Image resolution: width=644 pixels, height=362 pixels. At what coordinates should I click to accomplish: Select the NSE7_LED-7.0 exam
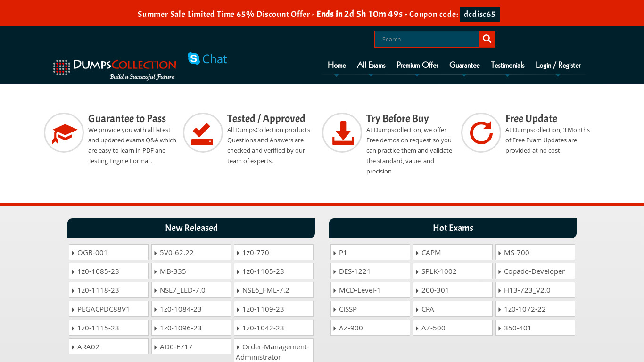click(182, 290)
